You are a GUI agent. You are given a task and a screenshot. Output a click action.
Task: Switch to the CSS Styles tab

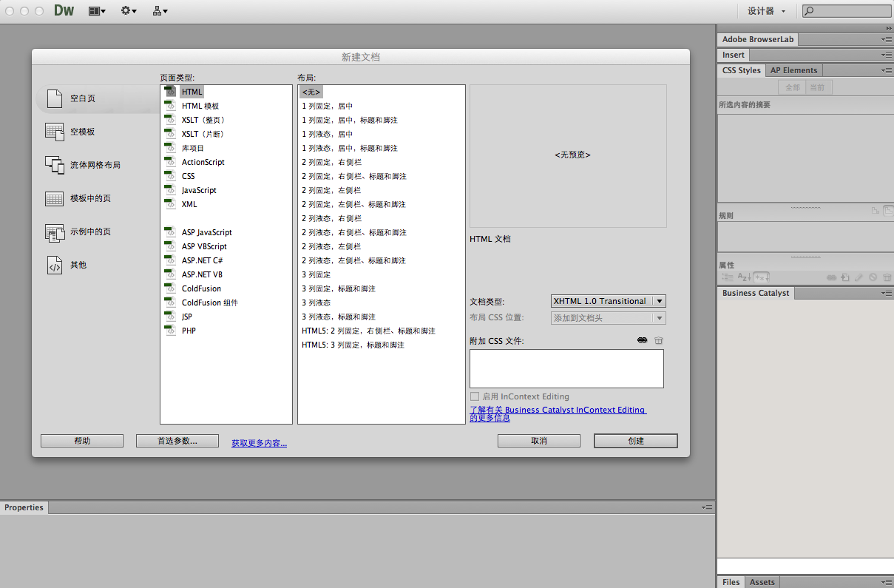click(741, 70)
